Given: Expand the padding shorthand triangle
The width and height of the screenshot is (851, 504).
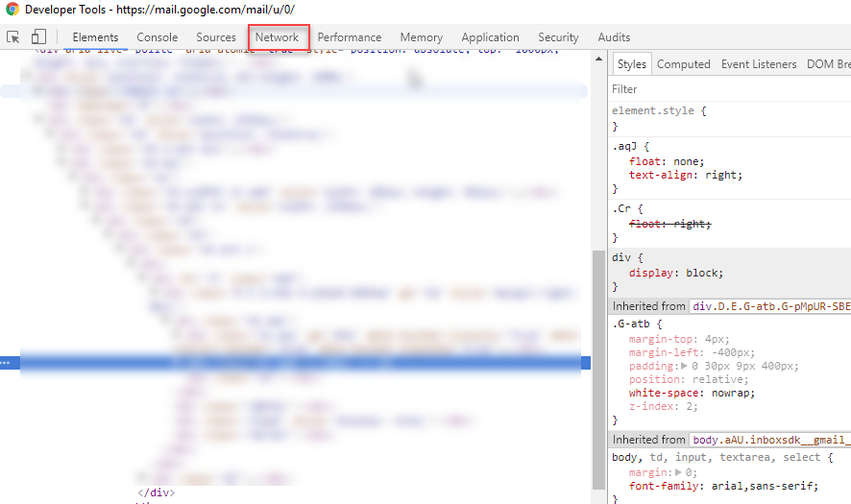Looking at the screenshot, I should point(683,367).
